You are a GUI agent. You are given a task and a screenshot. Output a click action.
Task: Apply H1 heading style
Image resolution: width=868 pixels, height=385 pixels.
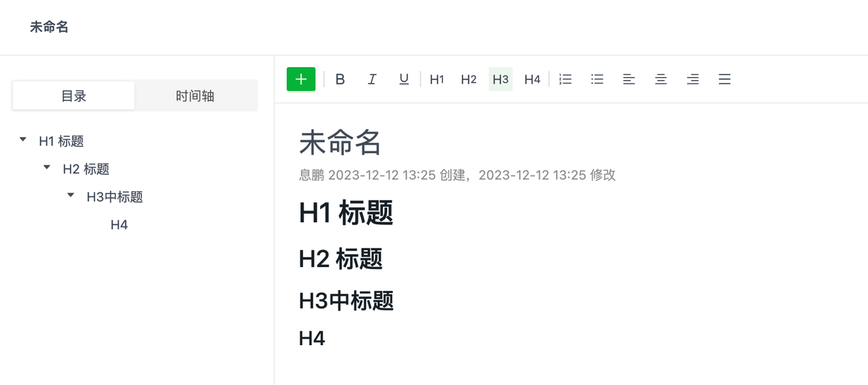(x=437, y=79)
